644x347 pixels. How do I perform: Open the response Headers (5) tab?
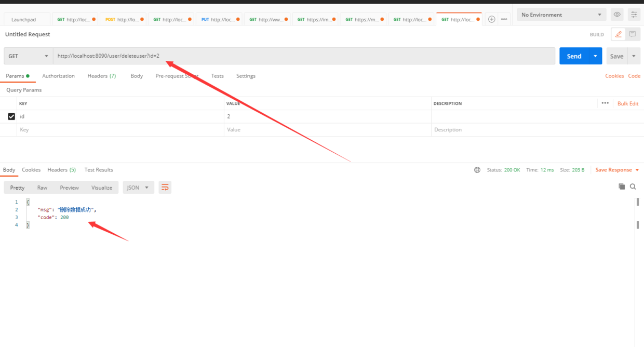coord(61,170)
